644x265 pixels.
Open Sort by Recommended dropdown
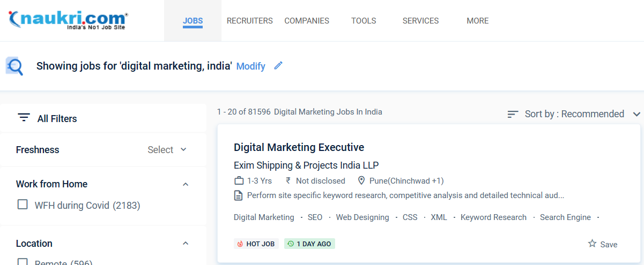[x=574, y=114]
